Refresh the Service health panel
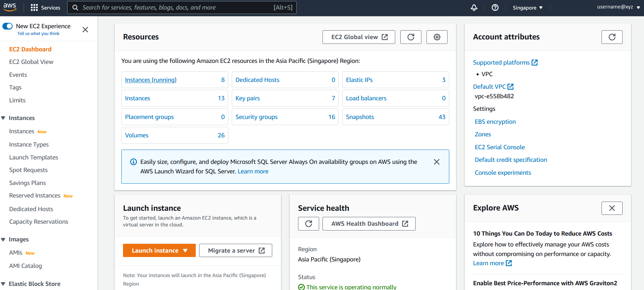This screenshot has width=644, height=290. [x=309, y=224]
